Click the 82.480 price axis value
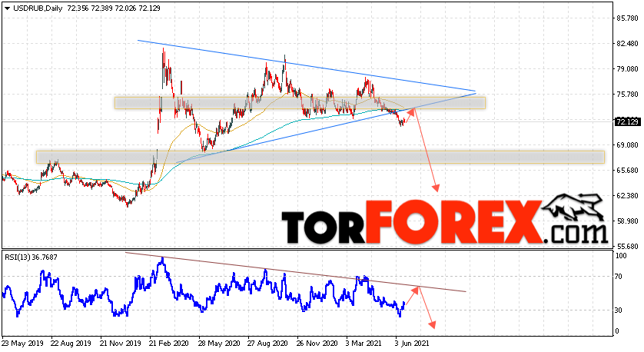This screenshot has height=352, width=644. (x=627, y=44)
